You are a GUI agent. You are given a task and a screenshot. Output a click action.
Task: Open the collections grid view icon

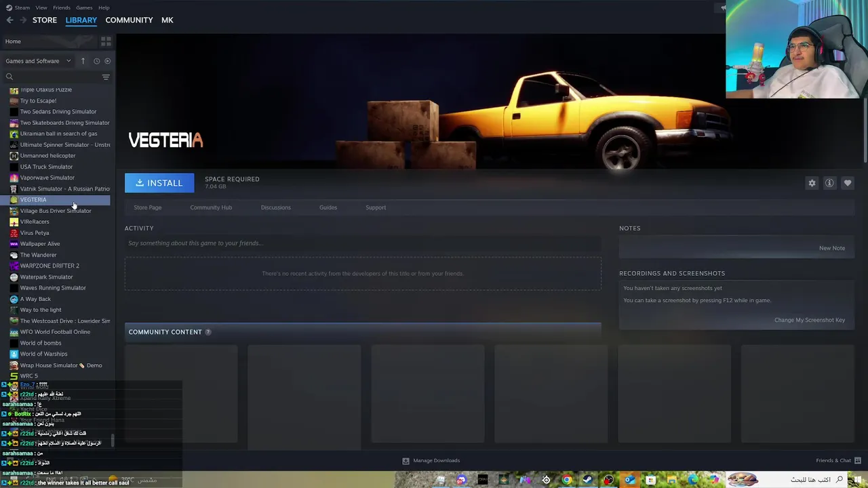pyautogui.click(x=106, y=41)
